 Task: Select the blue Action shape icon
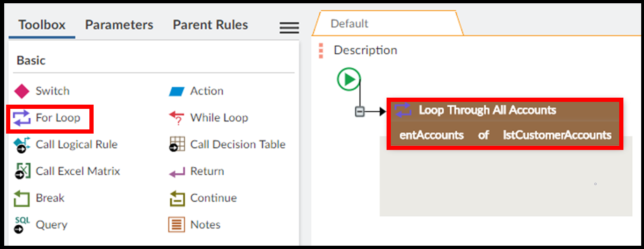(x=176, y=92)
